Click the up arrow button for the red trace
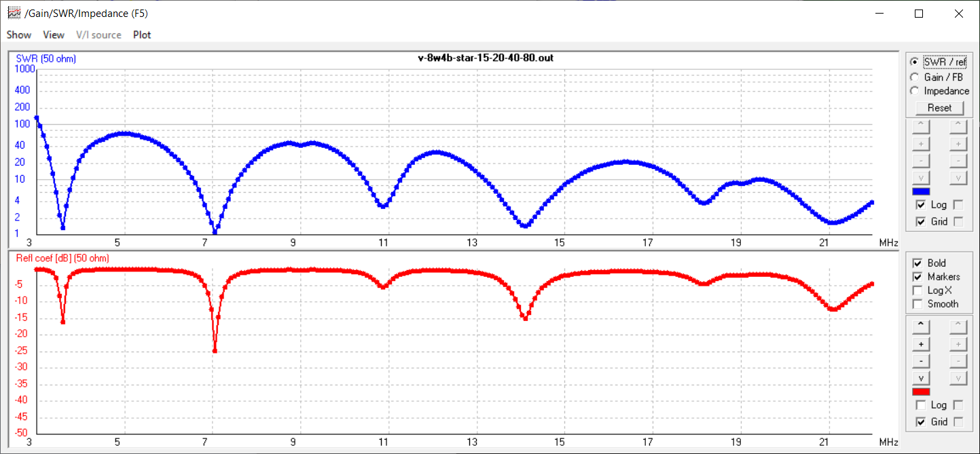980x454 pixels. point(920,326)
